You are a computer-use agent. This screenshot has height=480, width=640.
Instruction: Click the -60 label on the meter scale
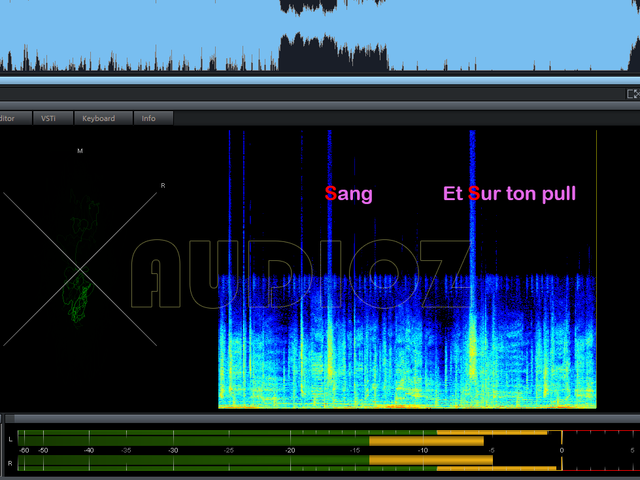tap(24, 451)
